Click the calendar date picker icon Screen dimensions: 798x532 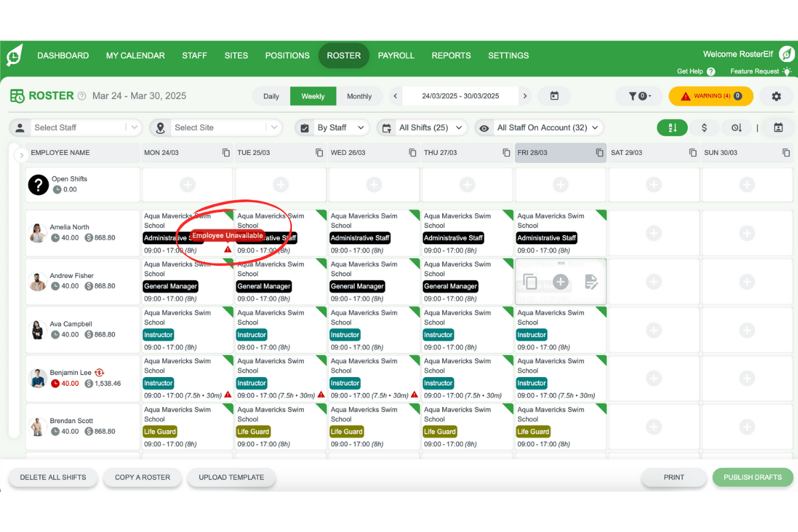click(554, 96)
